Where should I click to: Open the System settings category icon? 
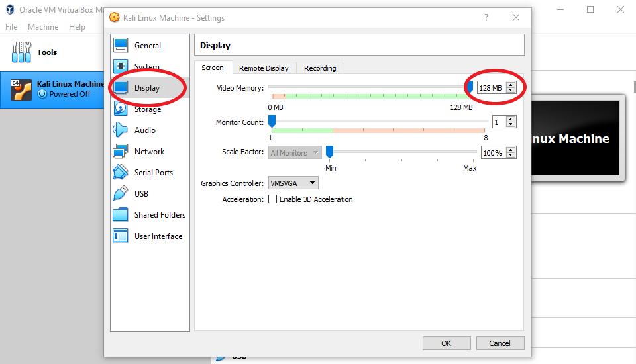(x=121, y=66)
